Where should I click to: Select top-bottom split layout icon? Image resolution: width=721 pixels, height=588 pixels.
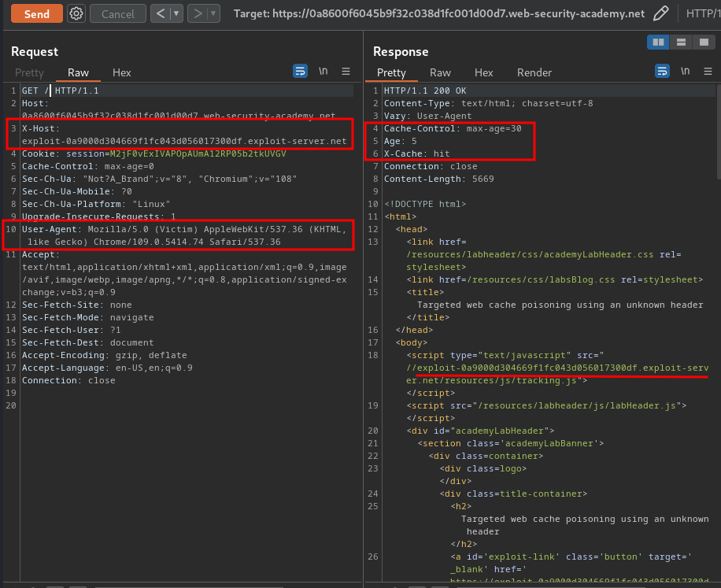click(681, 43)
